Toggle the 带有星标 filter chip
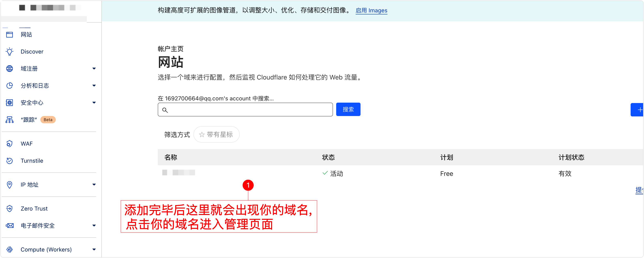644x258 pixels. click(x=216, y=134)
